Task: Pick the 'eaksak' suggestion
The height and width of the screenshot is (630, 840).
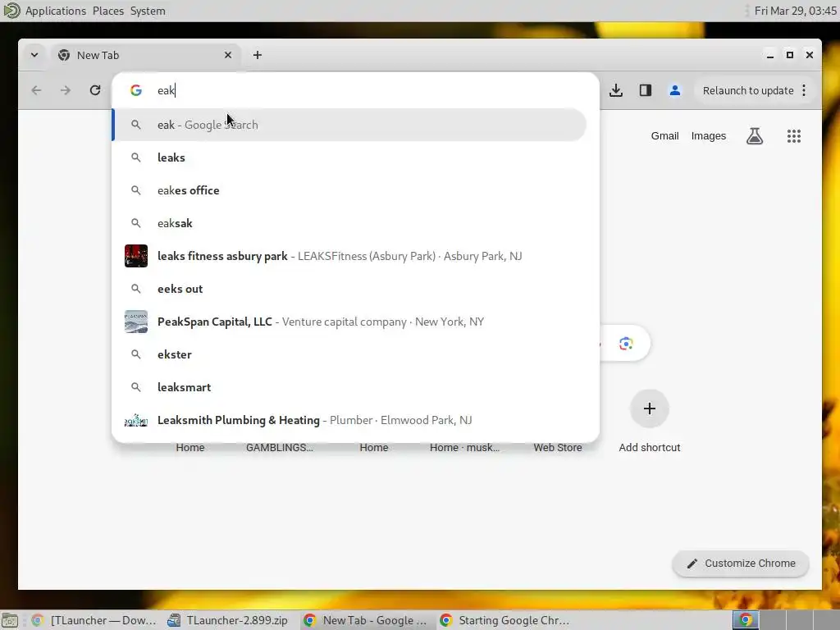Action: point(349,223)
